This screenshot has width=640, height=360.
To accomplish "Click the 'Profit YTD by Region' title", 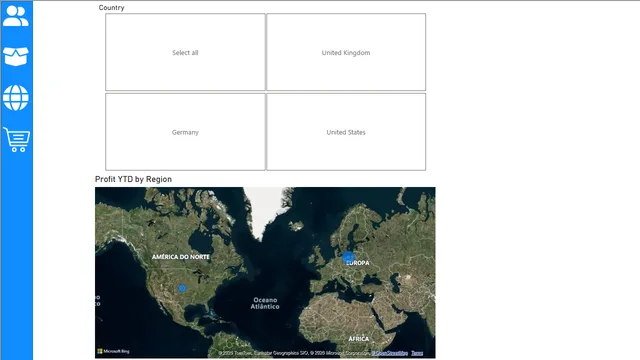I will [x=133, y=179].
